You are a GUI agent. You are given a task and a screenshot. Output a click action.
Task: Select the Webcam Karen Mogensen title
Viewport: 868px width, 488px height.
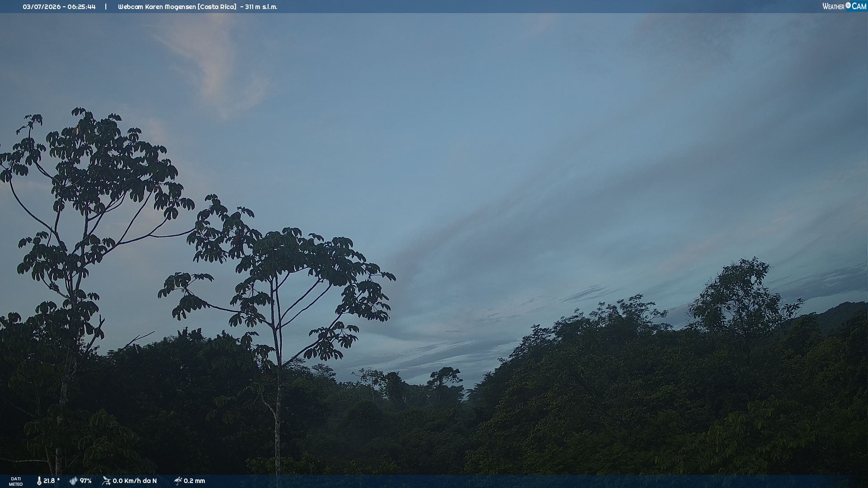click(177, 7)
